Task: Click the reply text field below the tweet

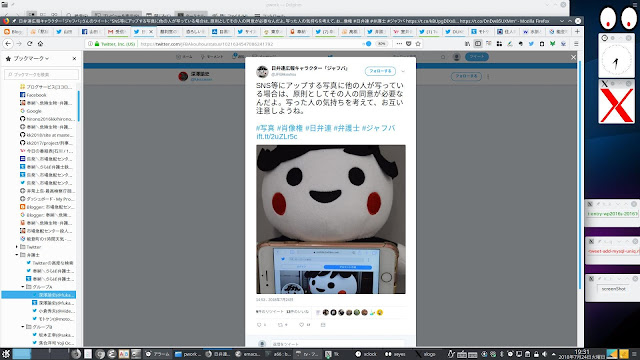Action: (x=337, y=344)
